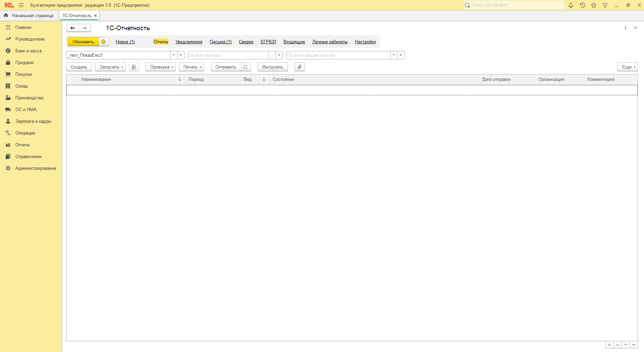Click the За все периоды period field
Image resolution: width=644 pixels, height=352 pixels.
point(228,55)
